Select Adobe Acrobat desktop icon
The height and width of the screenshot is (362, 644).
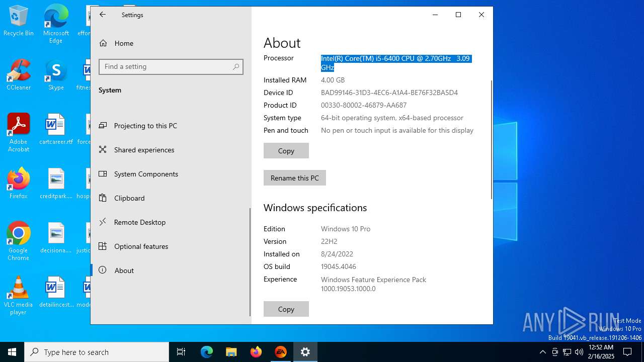[19, 133]
